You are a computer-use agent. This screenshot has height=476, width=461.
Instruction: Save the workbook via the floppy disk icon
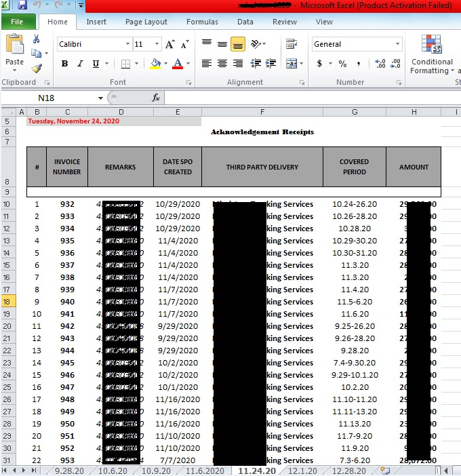click(x=22, y=5)
